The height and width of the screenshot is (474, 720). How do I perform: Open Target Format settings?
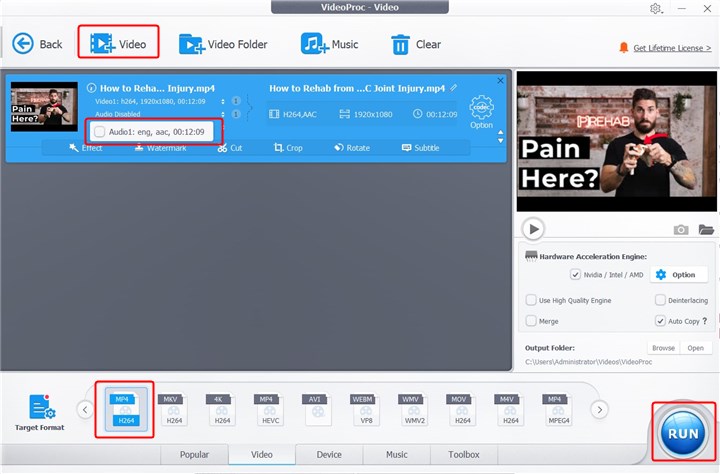(x=40, y=412)
